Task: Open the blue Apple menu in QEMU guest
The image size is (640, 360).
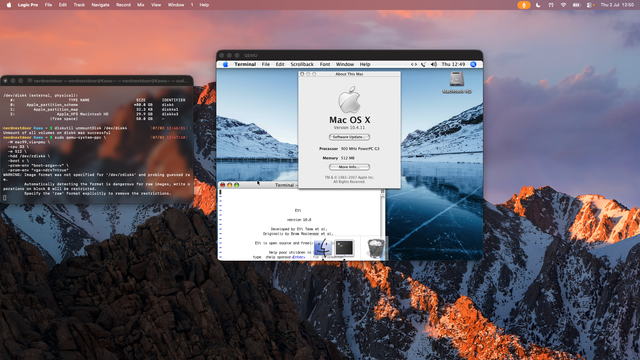Action: point(225,64)
